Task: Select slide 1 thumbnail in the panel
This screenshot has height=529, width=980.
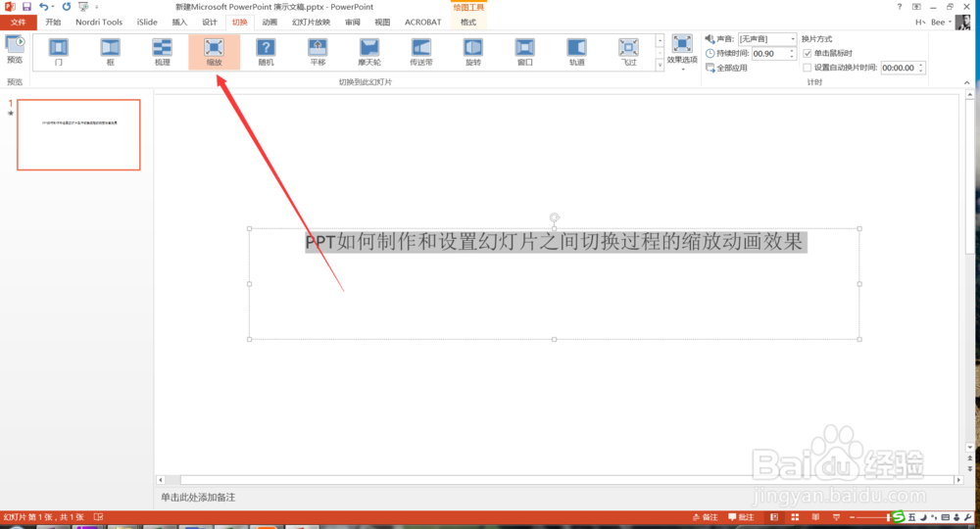Action: coord(78,134)
